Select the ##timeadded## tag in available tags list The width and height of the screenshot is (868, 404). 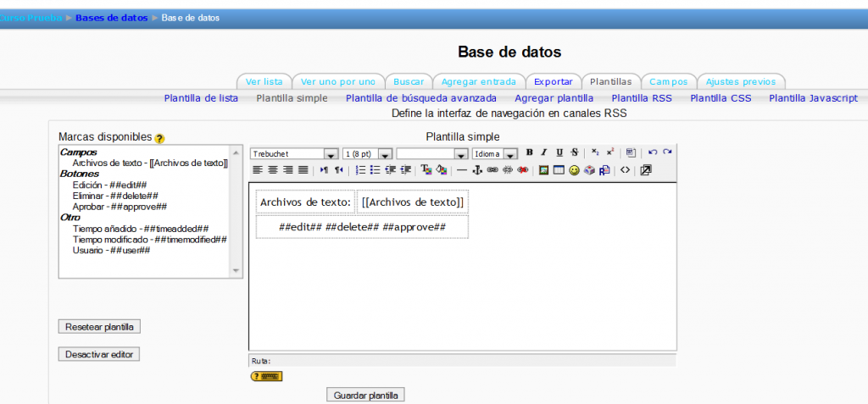coord(140,229)
